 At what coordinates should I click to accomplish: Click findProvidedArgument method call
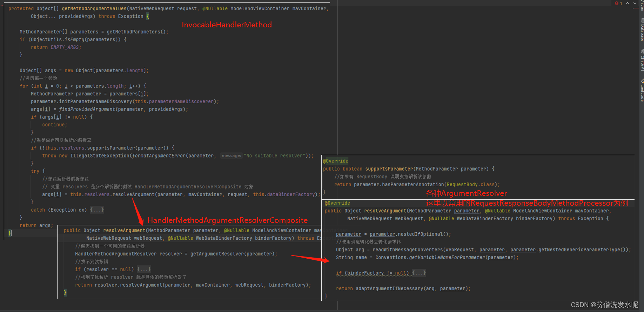point(87,109)
